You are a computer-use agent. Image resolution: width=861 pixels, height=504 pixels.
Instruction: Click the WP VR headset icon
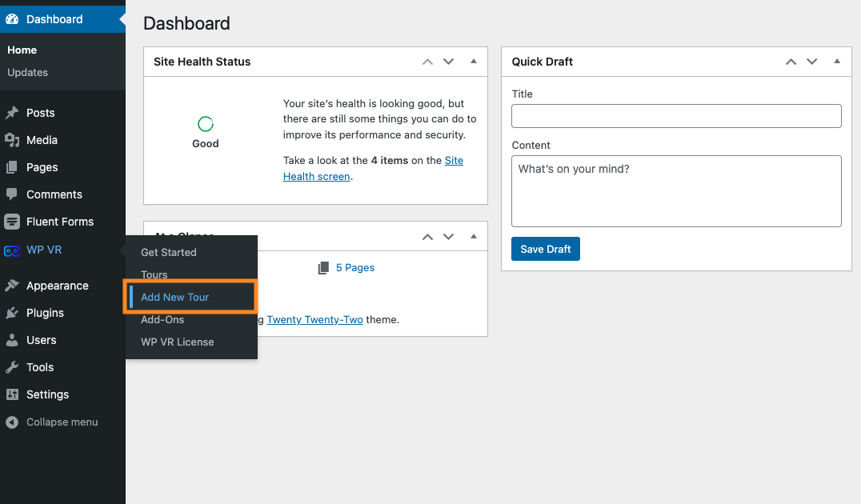[12, 250]
